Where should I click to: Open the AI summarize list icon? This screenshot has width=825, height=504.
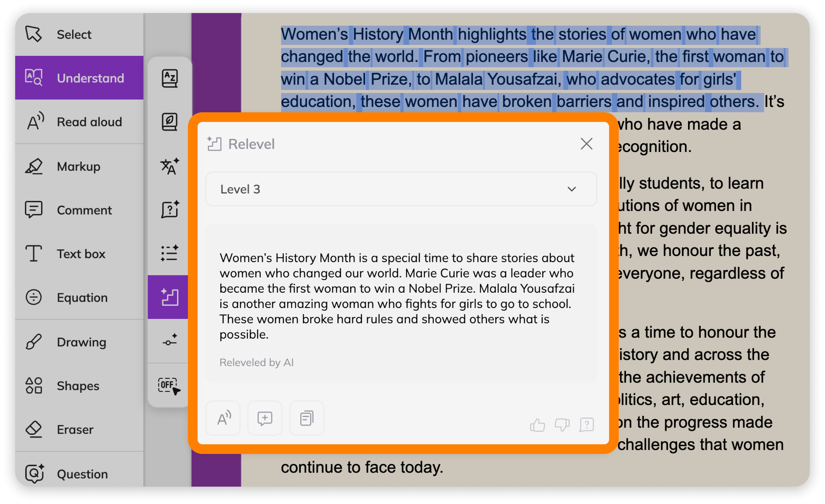point(170,253)
